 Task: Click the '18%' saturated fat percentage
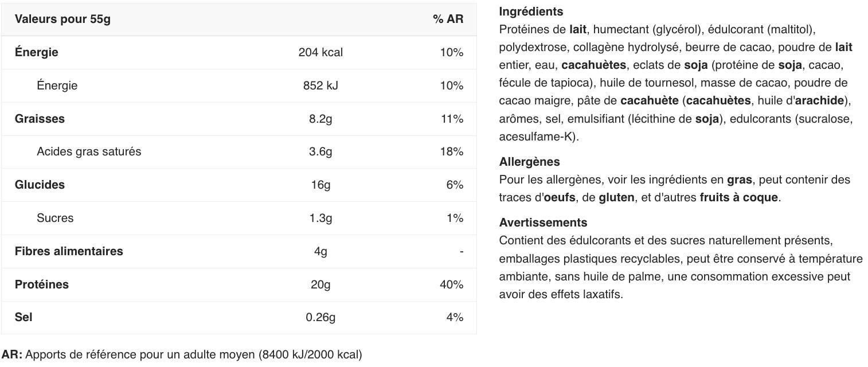click(x=451, y=151)
